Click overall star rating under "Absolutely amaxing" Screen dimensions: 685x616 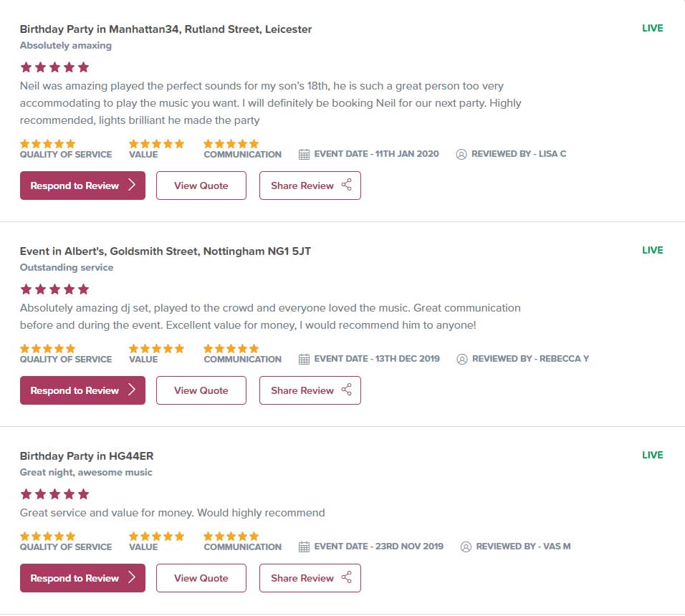(x=54, y=67)
